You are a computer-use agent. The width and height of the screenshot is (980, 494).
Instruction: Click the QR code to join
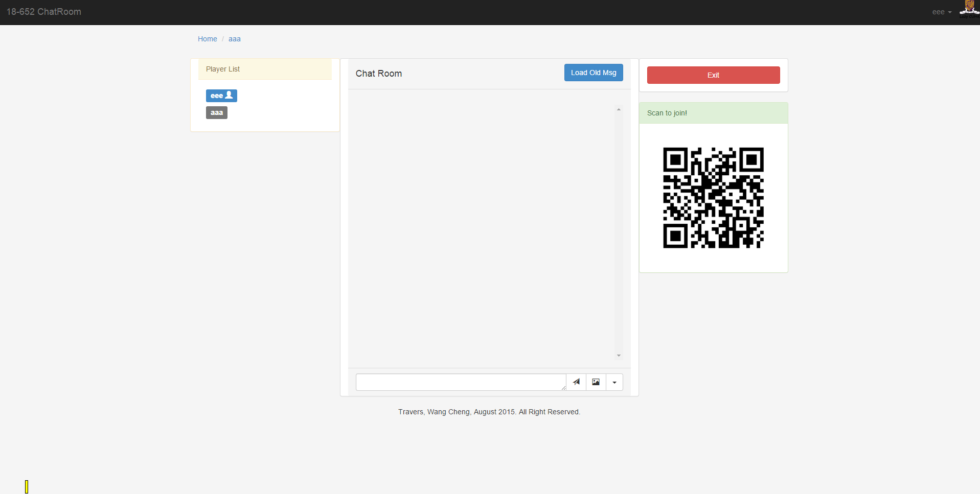[x=713, y=198]
